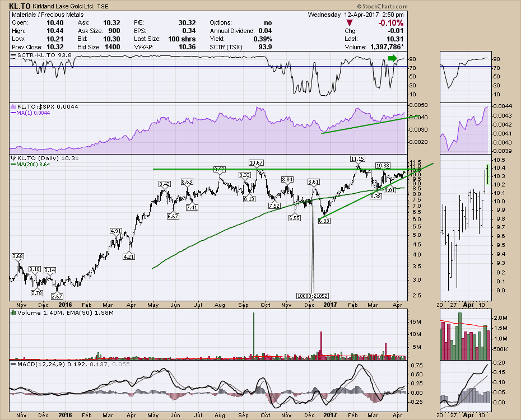Click the bar icon beside KL.TO (Daily)
This screenshot has height=420, width=521.
(13, 158)
